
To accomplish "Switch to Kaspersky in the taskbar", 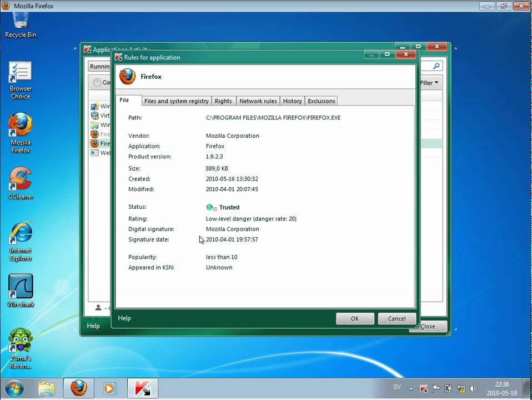I will coord(143,388).
